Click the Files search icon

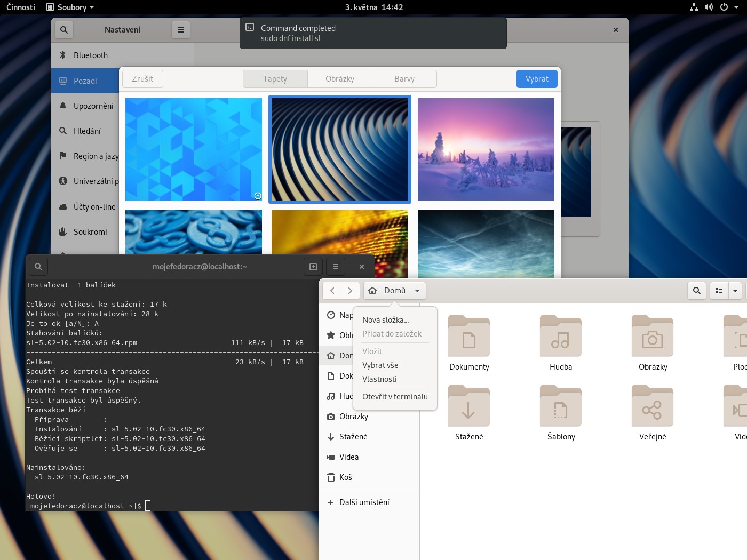[696, 291]
